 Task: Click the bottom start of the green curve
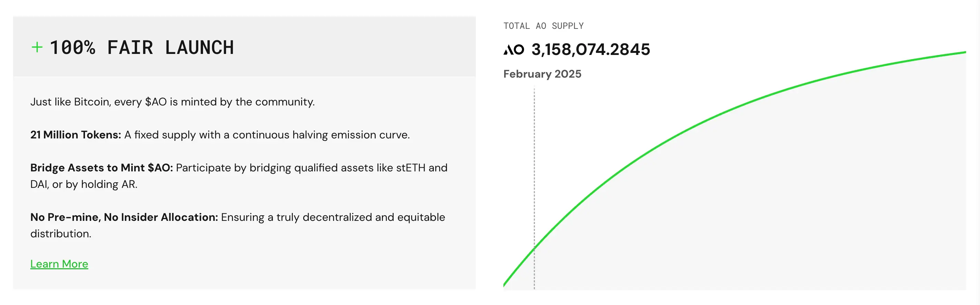pos(505,283)
